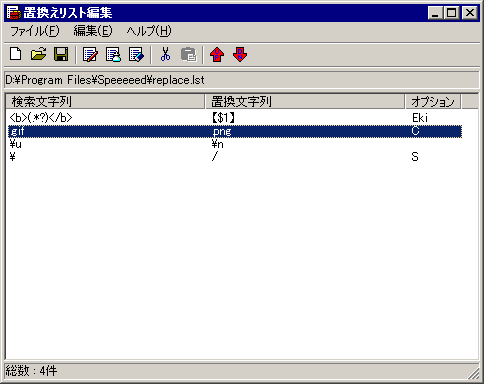This screenshot has width=484, height=384.
Task: Open the ファイル(F) menu
Action: pyautogui.click(x=35, y=31)
